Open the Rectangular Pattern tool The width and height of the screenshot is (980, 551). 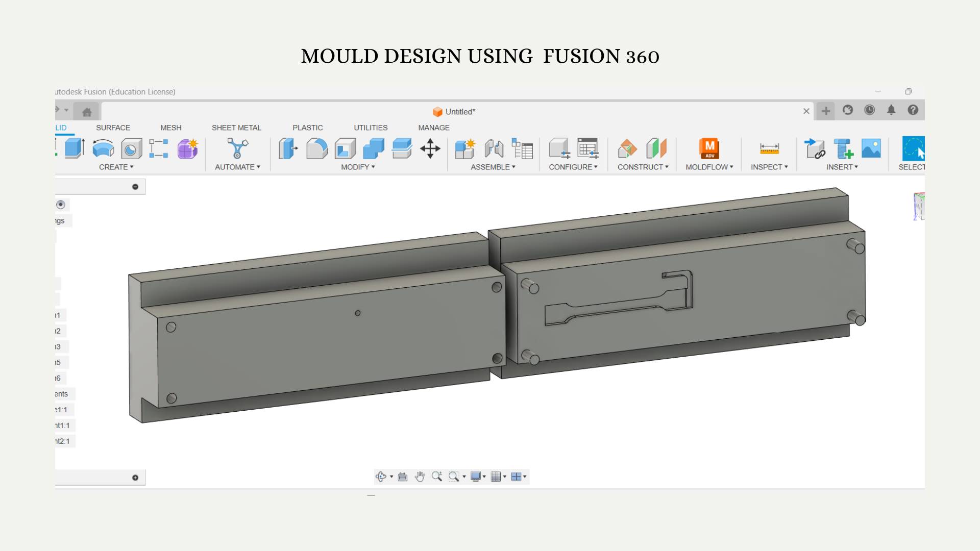tap(159, 148)
